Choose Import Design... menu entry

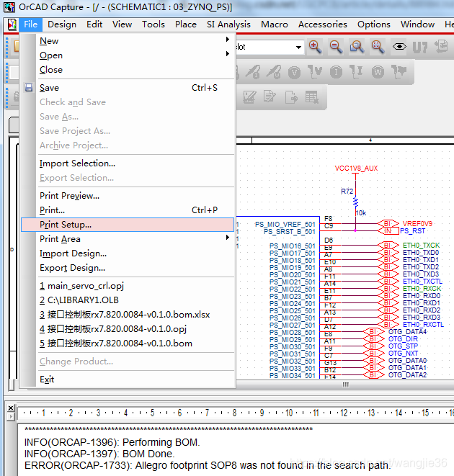(x=128, y=253)
